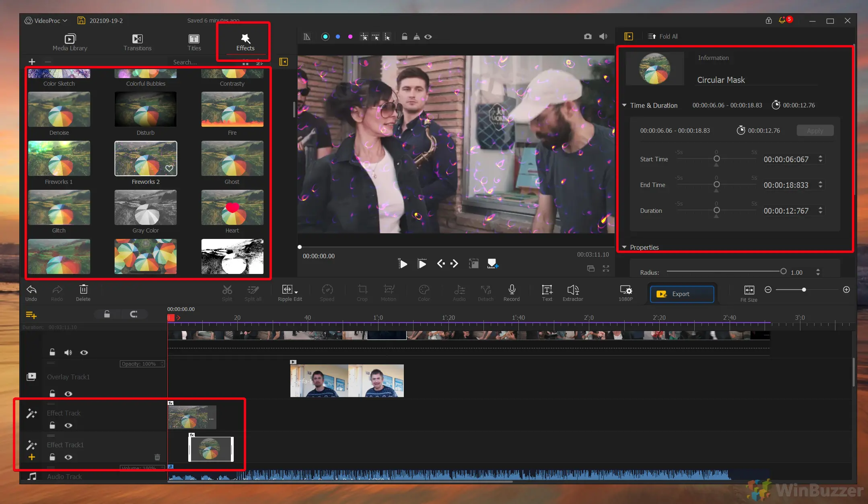The width and height of the screenshot is (868, 504).
Task: Click the Export button
Action: [x=682, y=294]
